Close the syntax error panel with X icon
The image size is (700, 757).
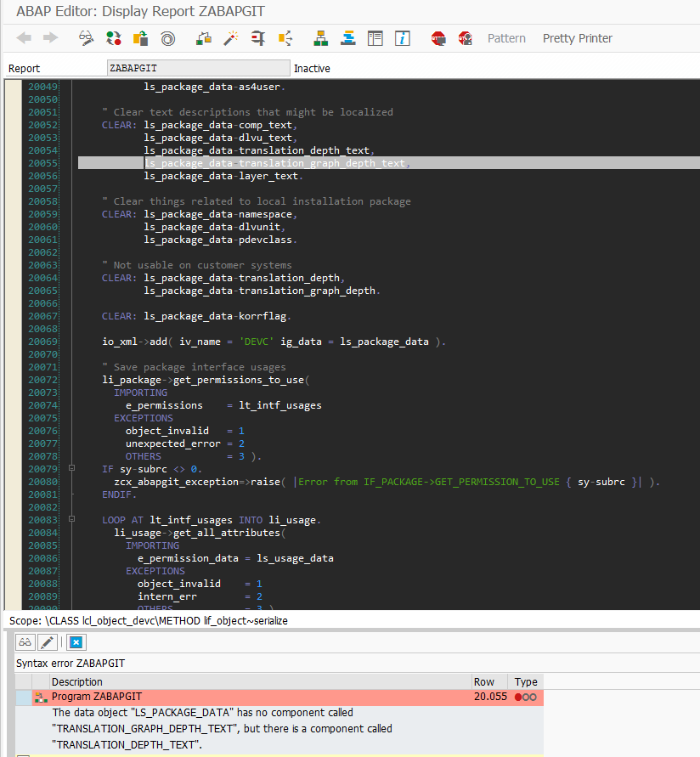[x=76, y=642]
